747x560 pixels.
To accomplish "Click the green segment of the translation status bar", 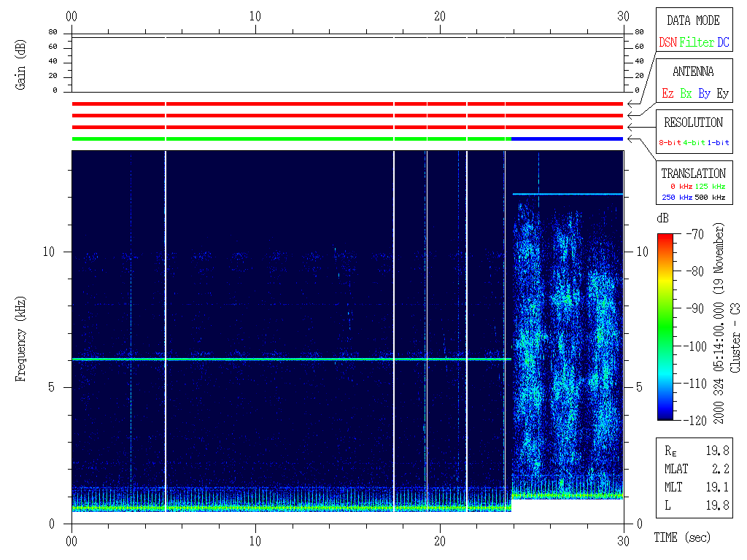I will pos(292,139).
